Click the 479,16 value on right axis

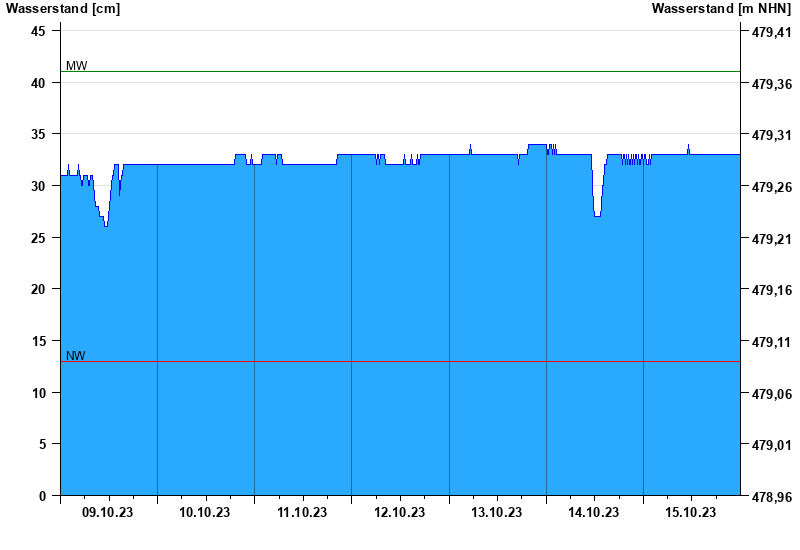pos(772,290)
